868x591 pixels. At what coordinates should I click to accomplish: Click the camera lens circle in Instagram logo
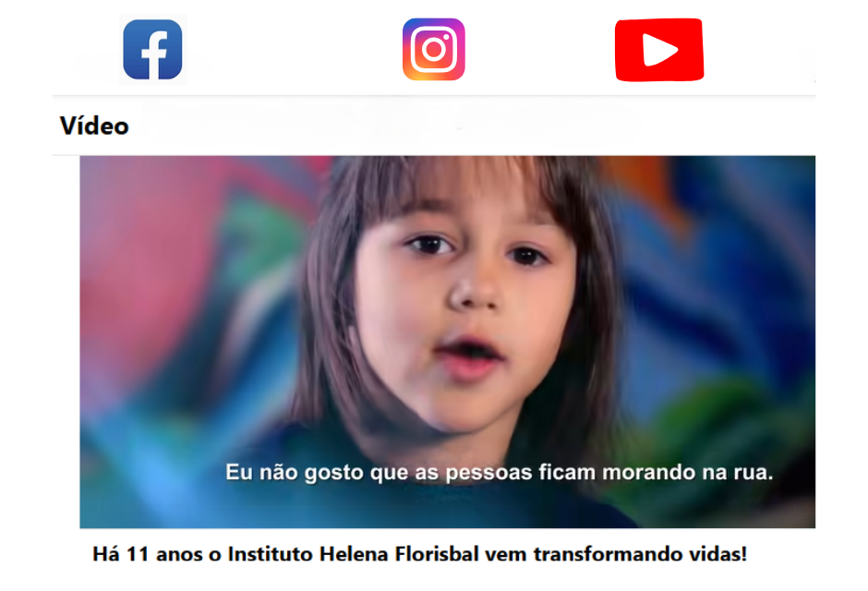pos(433,50)
